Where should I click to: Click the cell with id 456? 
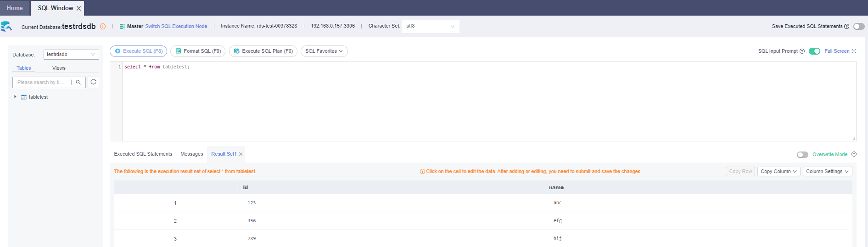(252, 221)
